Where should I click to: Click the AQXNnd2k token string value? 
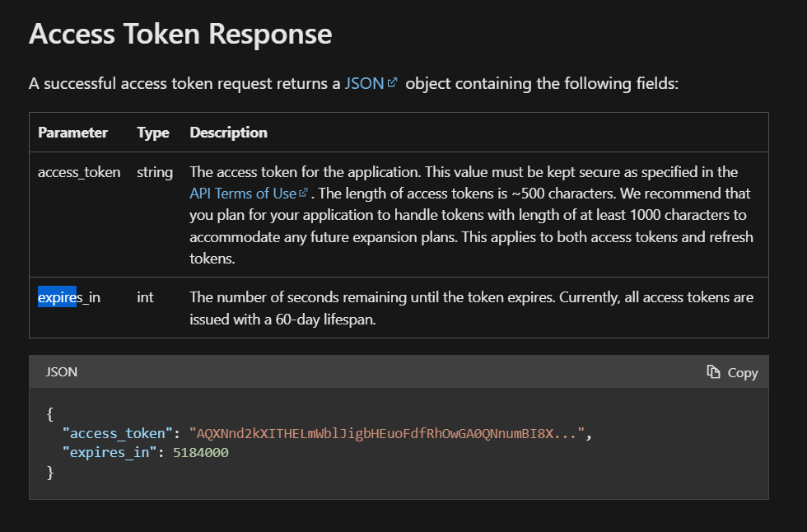pos(387,433)
